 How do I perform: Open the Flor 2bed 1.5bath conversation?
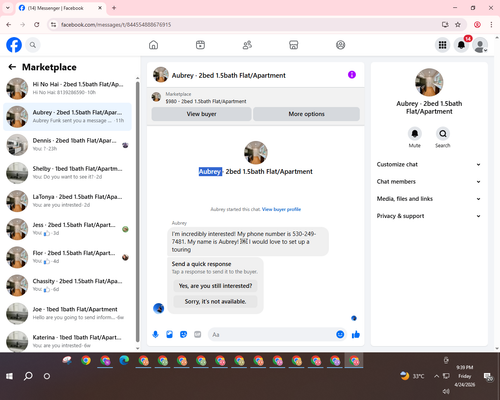tap(67, 257)
